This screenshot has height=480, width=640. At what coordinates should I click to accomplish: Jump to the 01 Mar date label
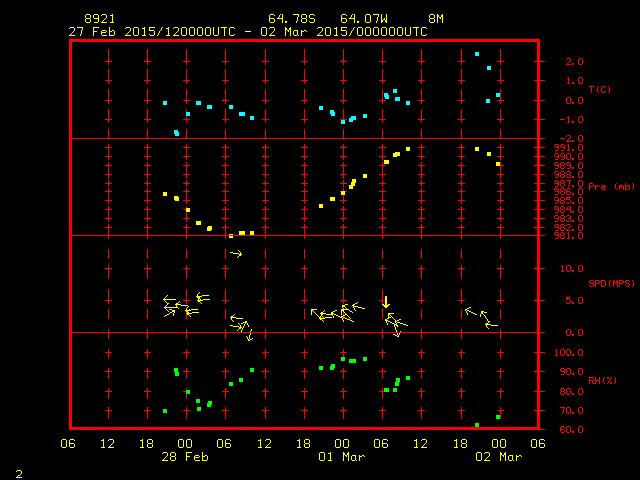click(x=343, y=456)
